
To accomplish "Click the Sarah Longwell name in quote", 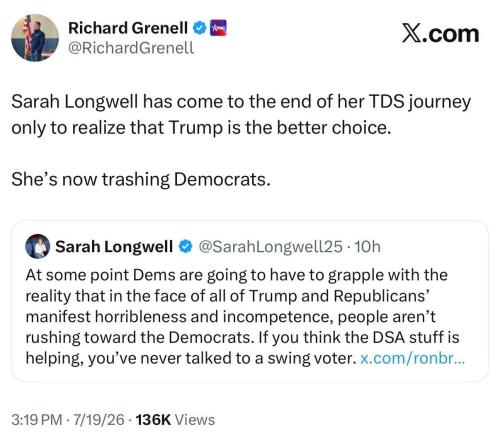I will coord(114,247).
